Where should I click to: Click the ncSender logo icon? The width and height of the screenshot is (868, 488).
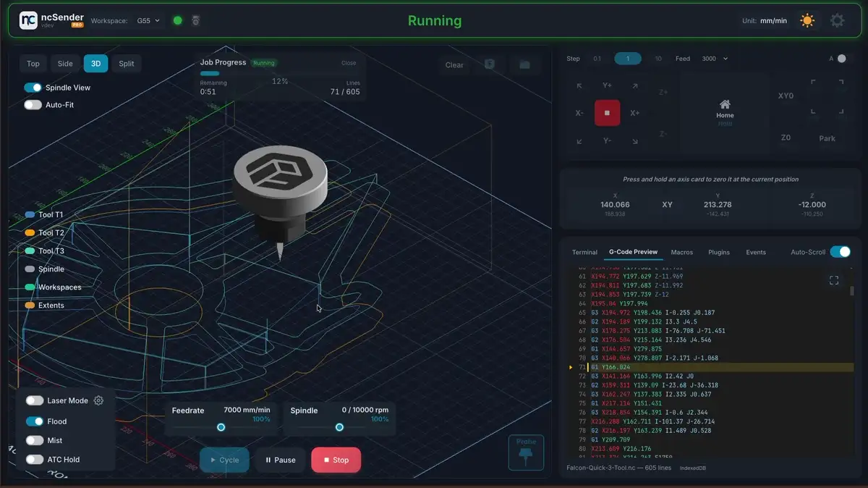(x=28, y=20)
